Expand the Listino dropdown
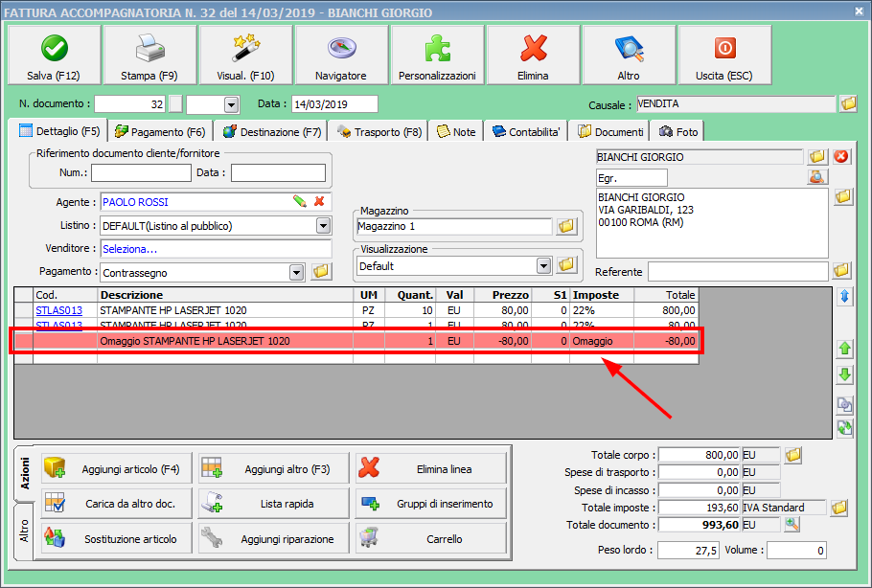This screenshot has height=588, width=872. point(323,226)
